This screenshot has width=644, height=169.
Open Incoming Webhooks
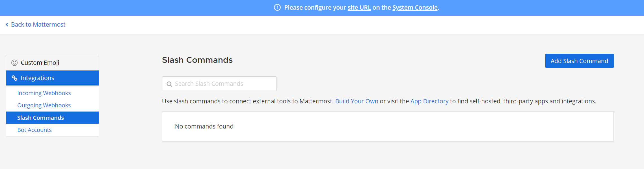[x=44, y=93]
